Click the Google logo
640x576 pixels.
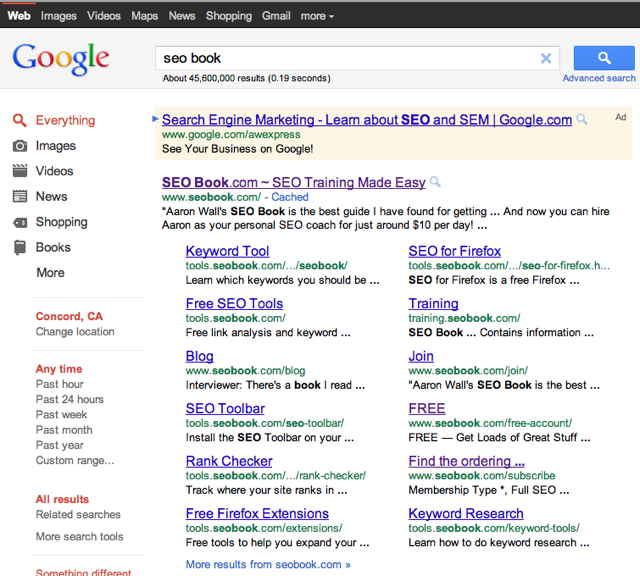(x=61, y=59)
